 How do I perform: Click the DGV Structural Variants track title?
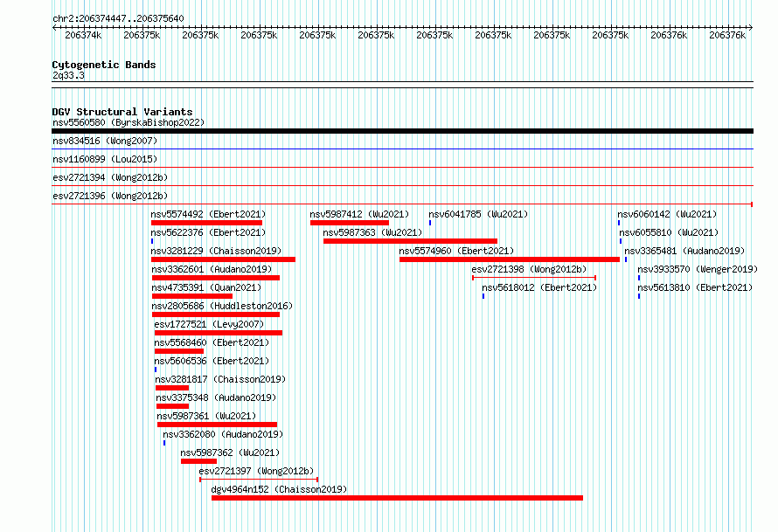coord(122,112)
